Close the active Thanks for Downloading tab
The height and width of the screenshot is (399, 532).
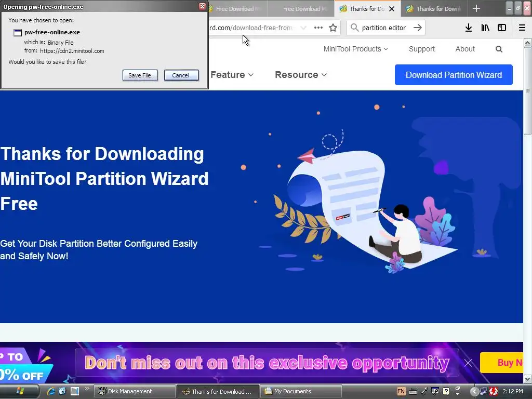tap(392, 9)
